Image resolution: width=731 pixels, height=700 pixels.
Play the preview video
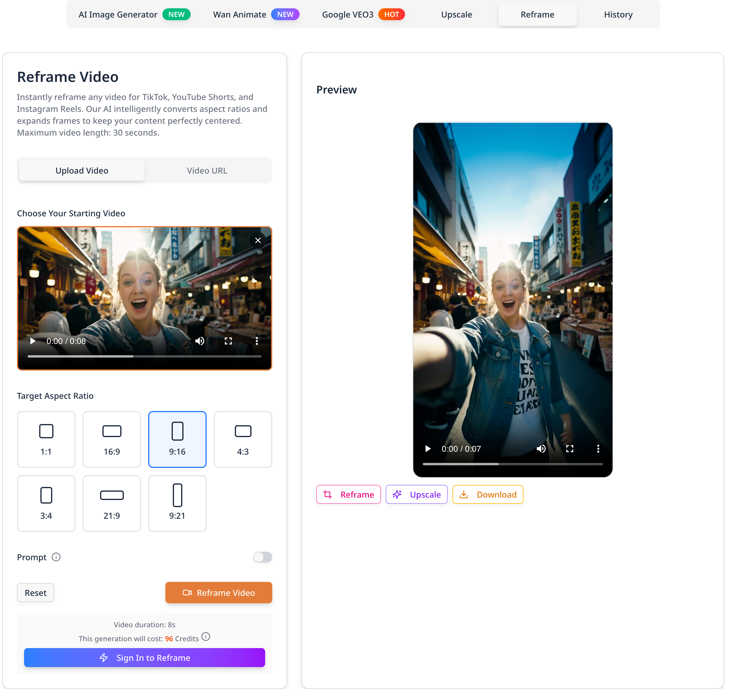[x=428, y=449]
